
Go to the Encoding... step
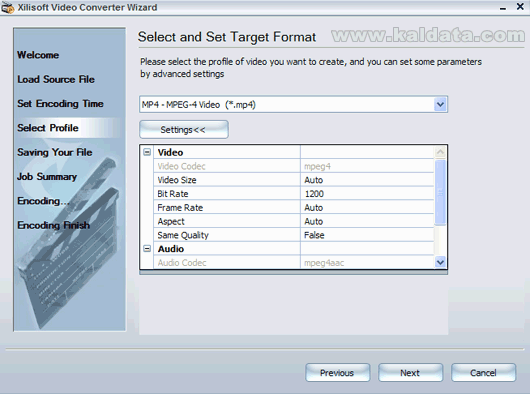43,201
